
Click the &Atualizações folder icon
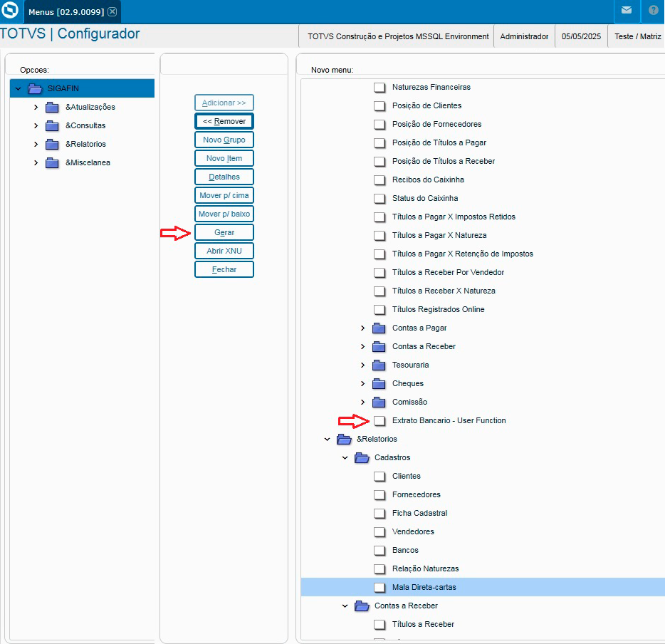52,107
